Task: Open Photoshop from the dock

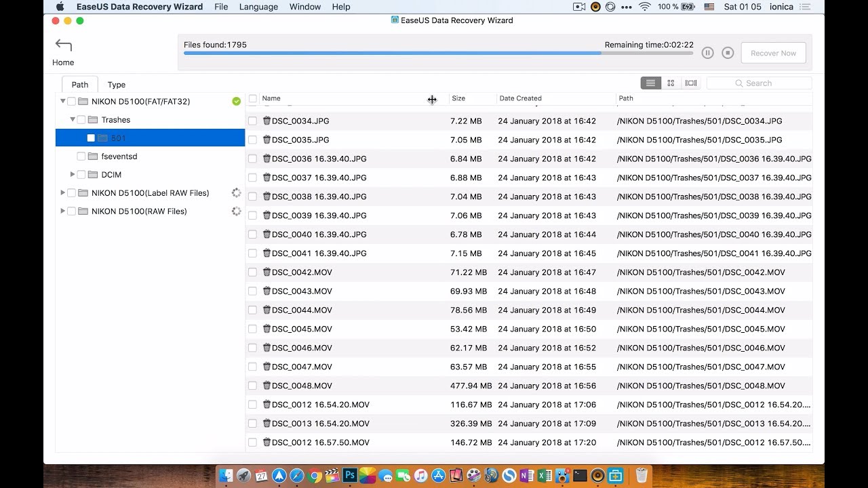Action: point(350,476)
